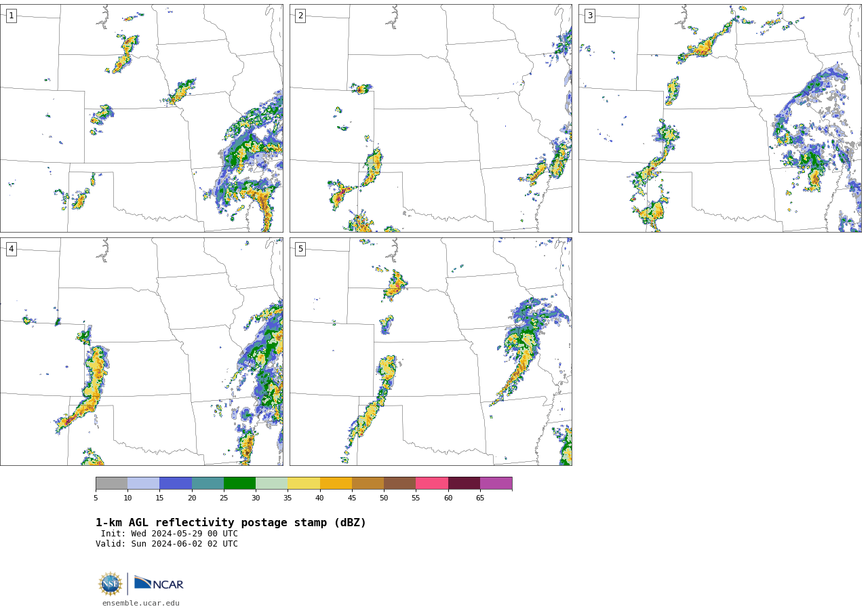868x611 pixels.
Task: Select the pale green 30-35 dBZ swatch
Action: (x=271, y=484)
